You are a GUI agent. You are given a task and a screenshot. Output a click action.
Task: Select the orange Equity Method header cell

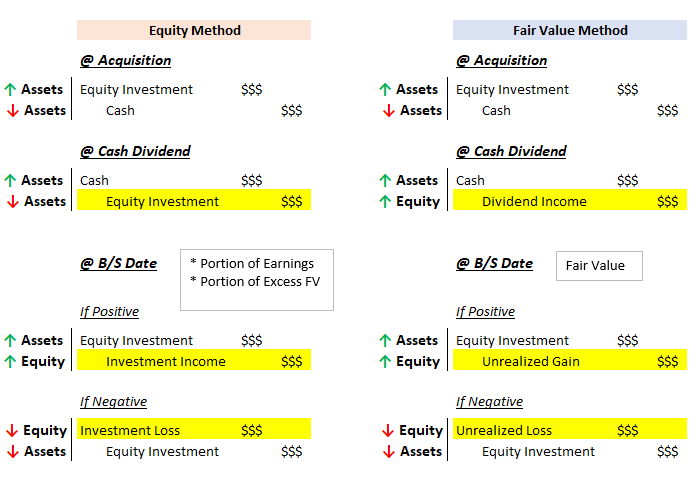[x=194, y=30]
